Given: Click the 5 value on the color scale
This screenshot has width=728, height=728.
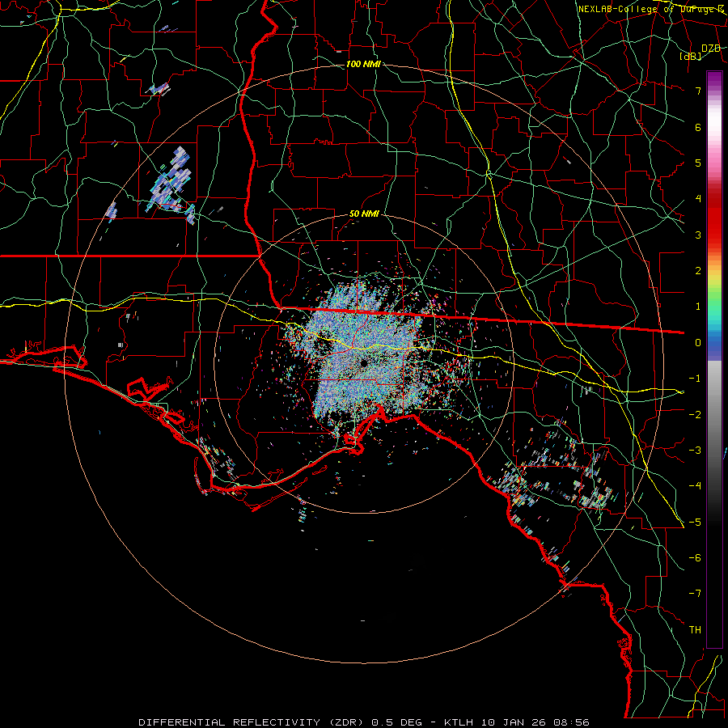Looking at the screenshot, I should pyautogui.click(x=698, y=163).
